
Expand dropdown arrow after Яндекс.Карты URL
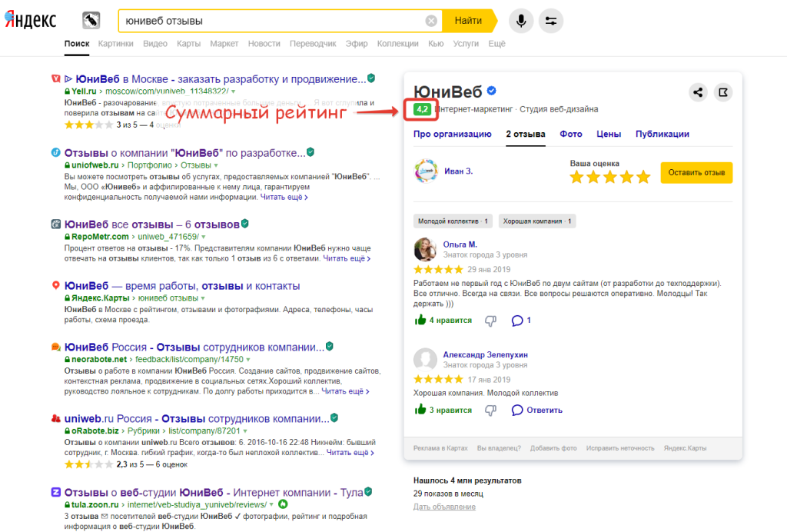click(x=203, y=298)
